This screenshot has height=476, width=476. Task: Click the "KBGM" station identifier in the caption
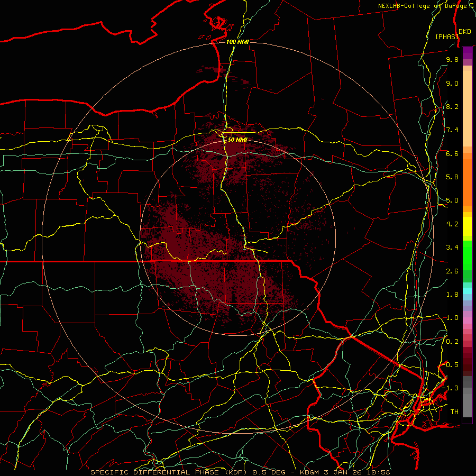click(310, 472)
